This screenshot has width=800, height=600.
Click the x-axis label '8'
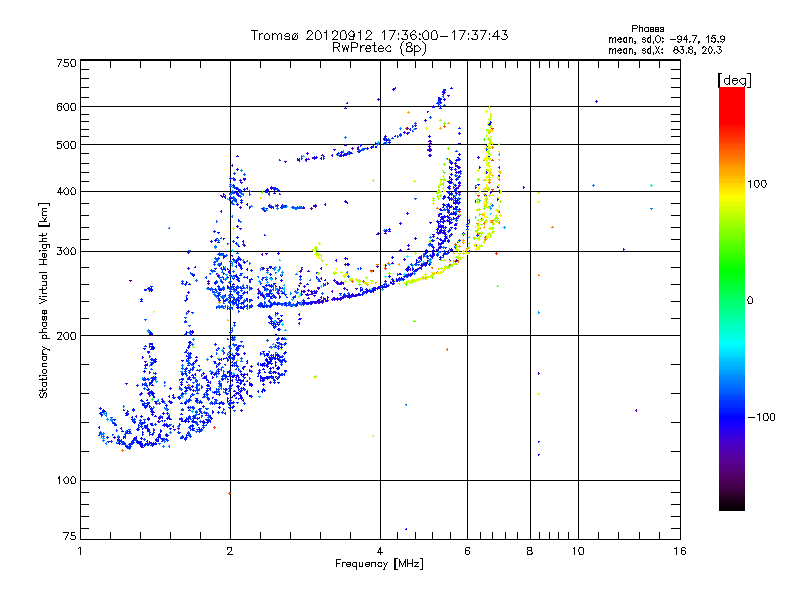click(530, 551)
